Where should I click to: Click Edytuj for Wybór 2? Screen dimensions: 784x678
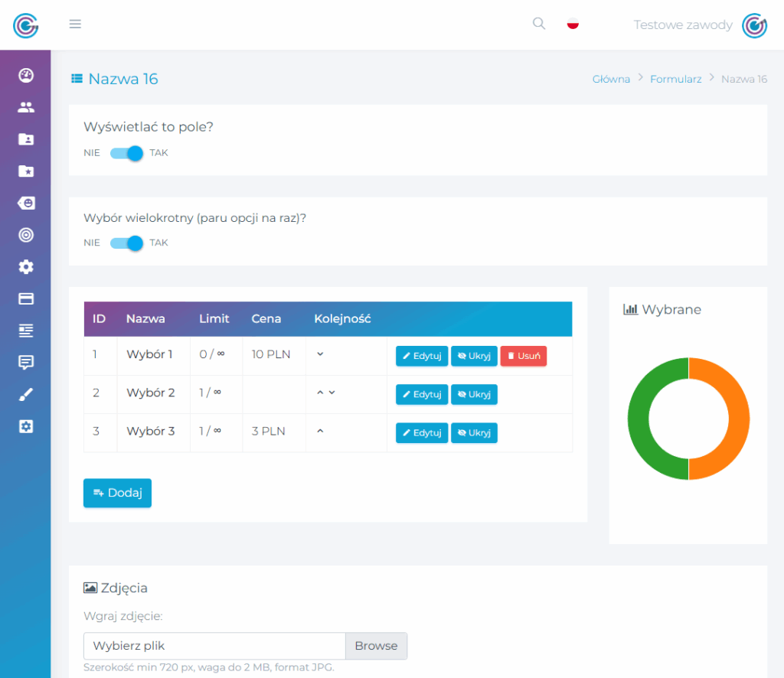(422, 394)
